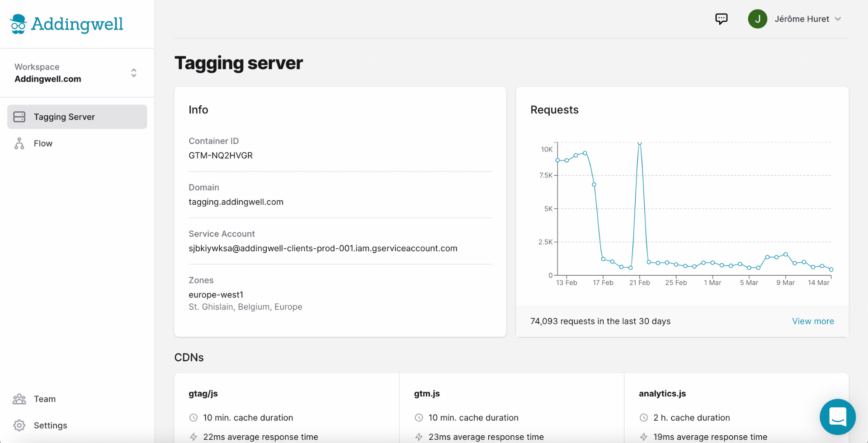Click the 2 h. cache duration text

tap(692, 418)
